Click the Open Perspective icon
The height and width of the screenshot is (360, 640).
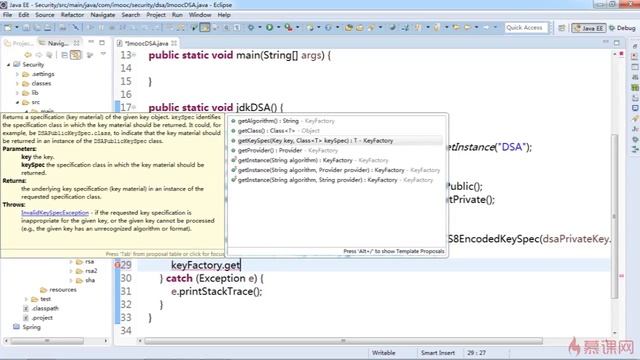(x=562, y=28)
